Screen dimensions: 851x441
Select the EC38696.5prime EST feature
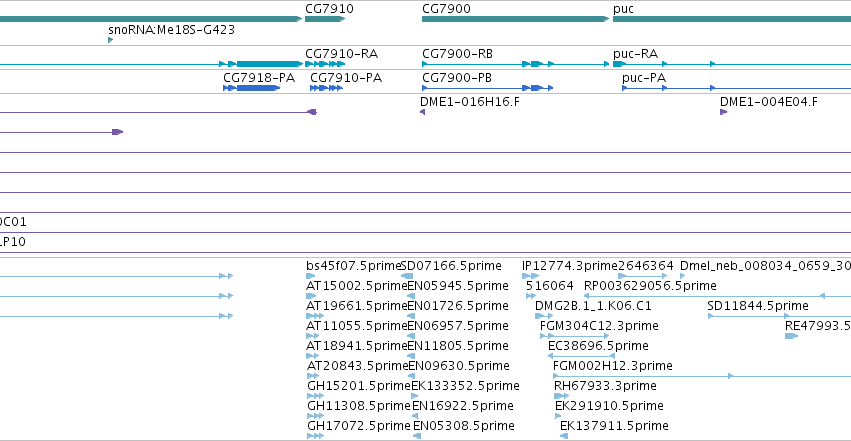click(x=581, y=356)
